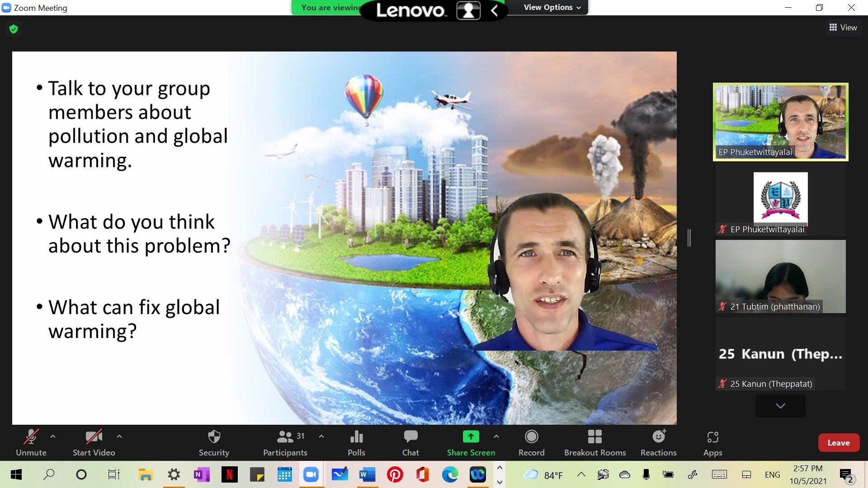Click the red Leave button
The width and height of the screenshot is (868, 488).
[839, 443]
